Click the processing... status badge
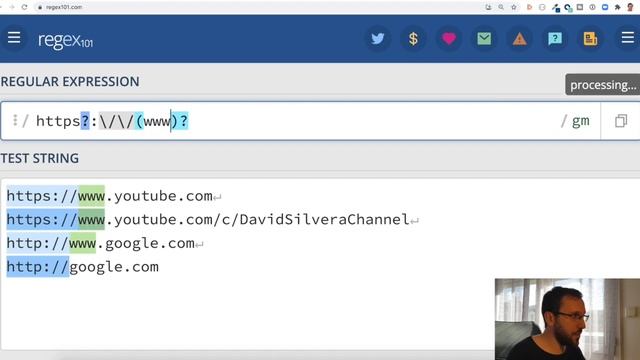This screenshot has width=640, height=360. tap(603, 85)
